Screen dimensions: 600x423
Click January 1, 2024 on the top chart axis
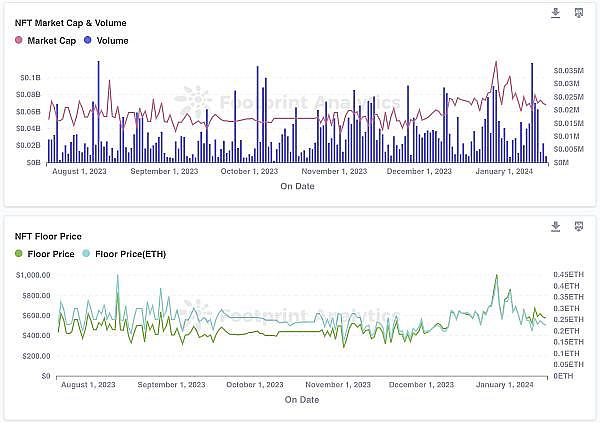[x=503, y=171]
